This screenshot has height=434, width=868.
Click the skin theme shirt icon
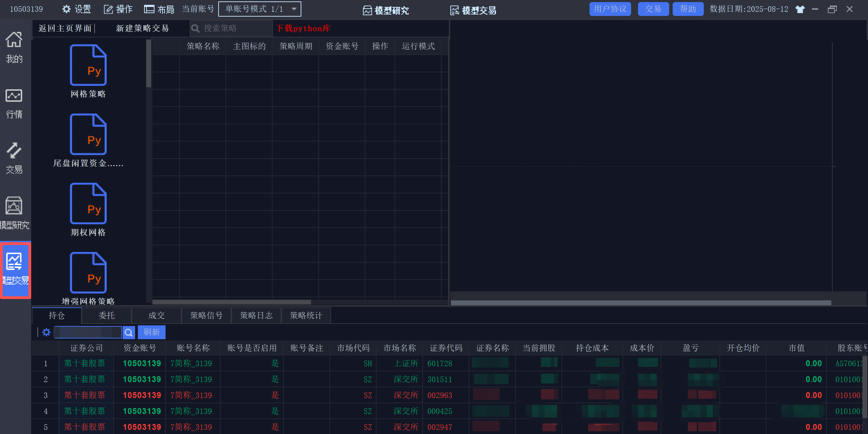tap(800, 9)
